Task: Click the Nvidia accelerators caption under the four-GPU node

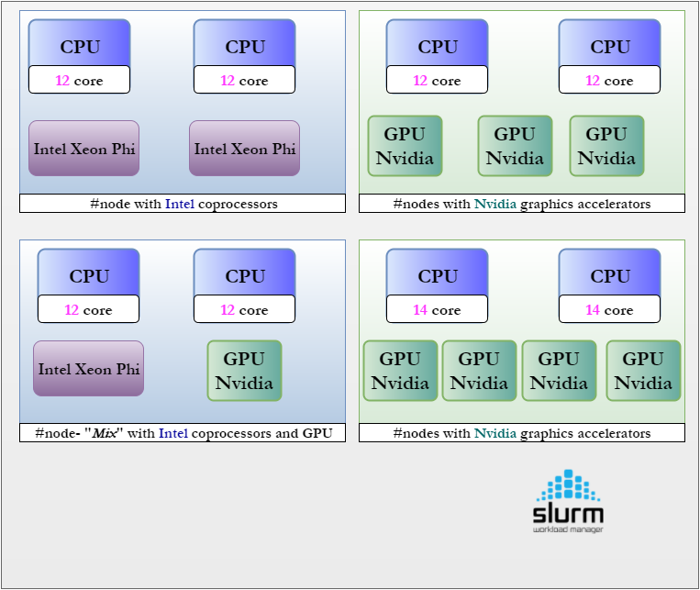Action: pos(522,433)
